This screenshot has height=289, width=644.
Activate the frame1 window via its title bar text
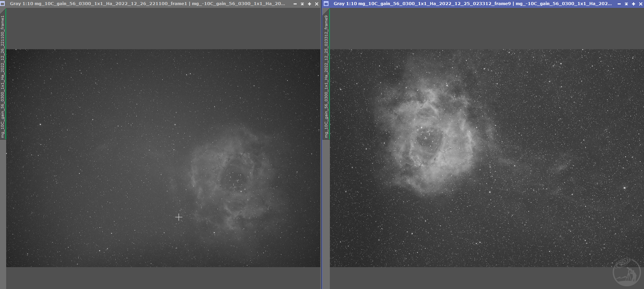pos(147,4)
